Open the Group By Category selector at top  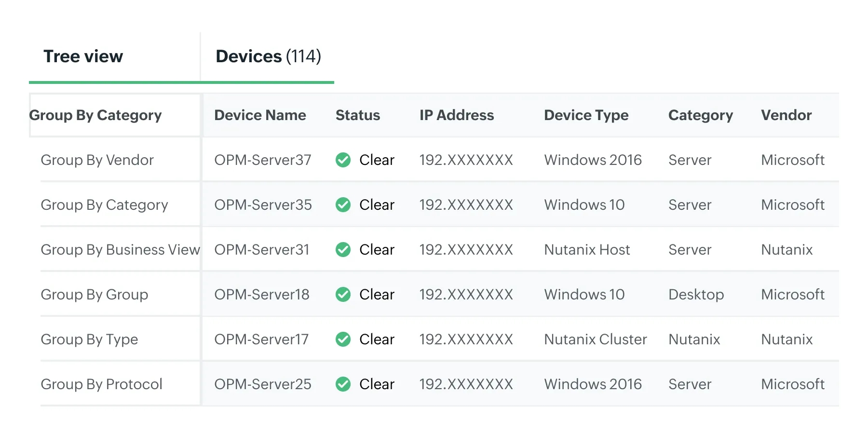click(x=95, y=115)
